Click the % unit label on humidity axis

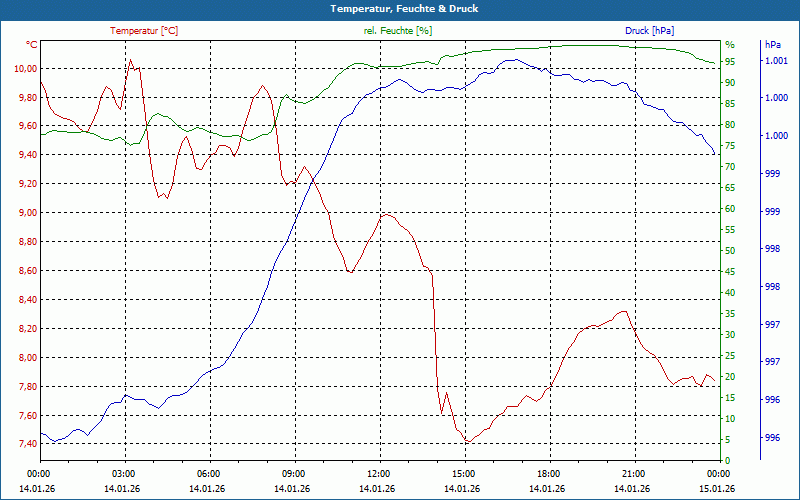[730, 45]
